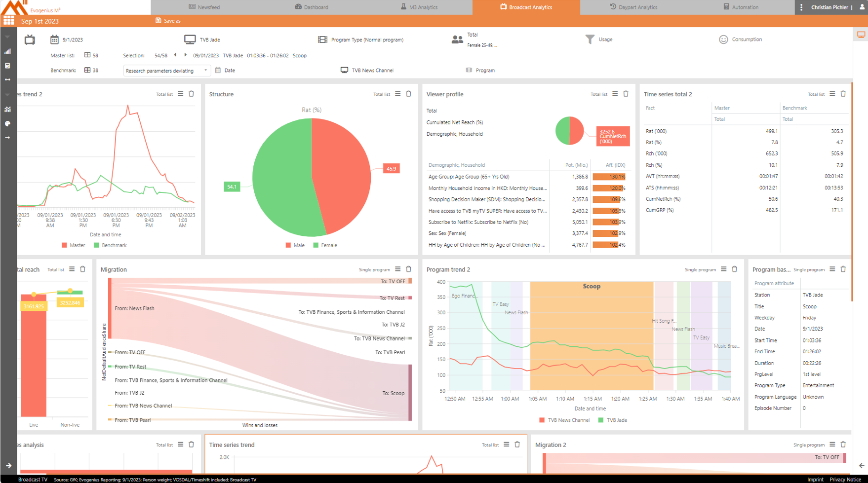Open the Research parameters deviating dropdown
This screenshot has height=483, width=868.
(166, 71)
